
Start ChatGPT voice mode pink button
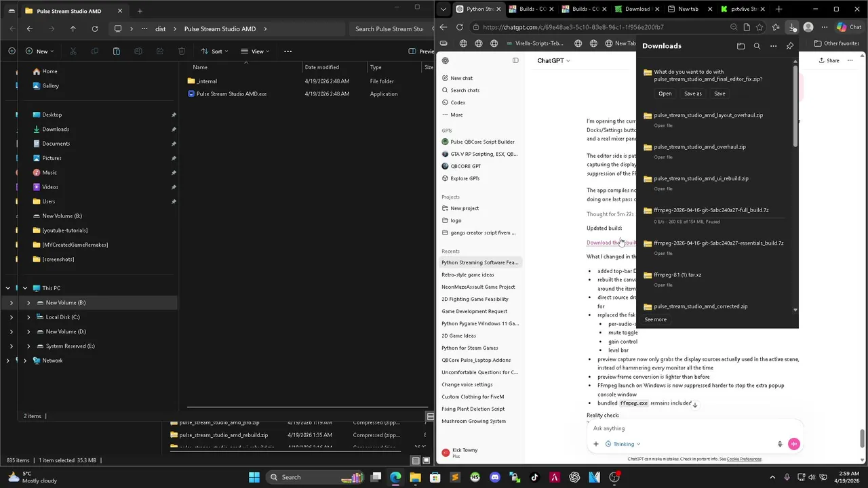(x=794, y=444)
